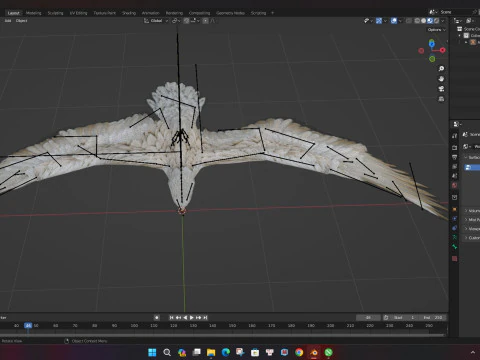This screenshot has width=480, height=360.
Task: Open the Add menu in viewport header
Action: coord(8,21)
